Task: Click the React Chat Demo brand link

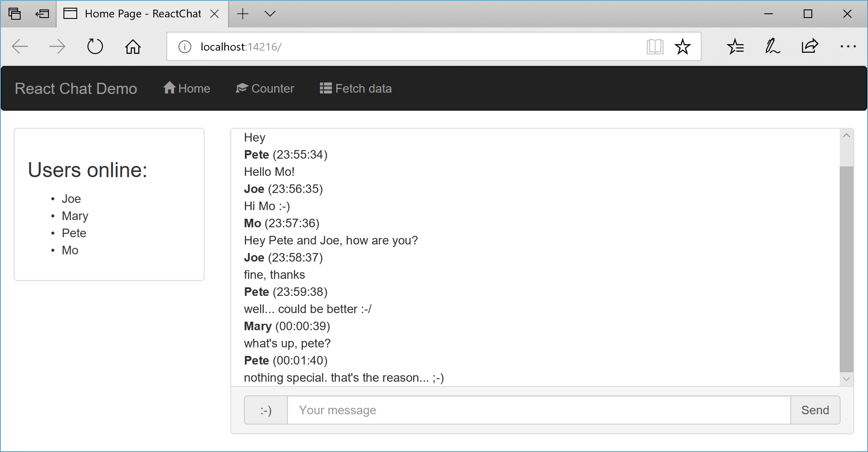Action: point(76,88)
